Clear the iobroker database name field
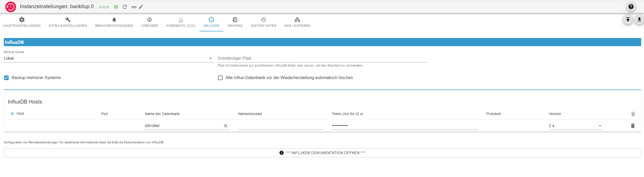This screenshot has height=177, width=644. (x=226, y=126)
